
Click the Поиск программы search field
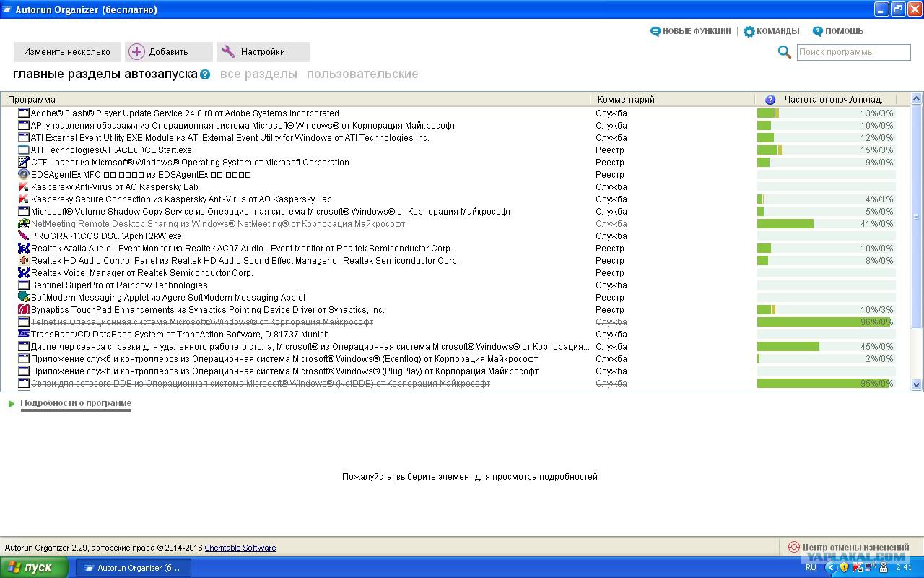(x=854, y=52)
